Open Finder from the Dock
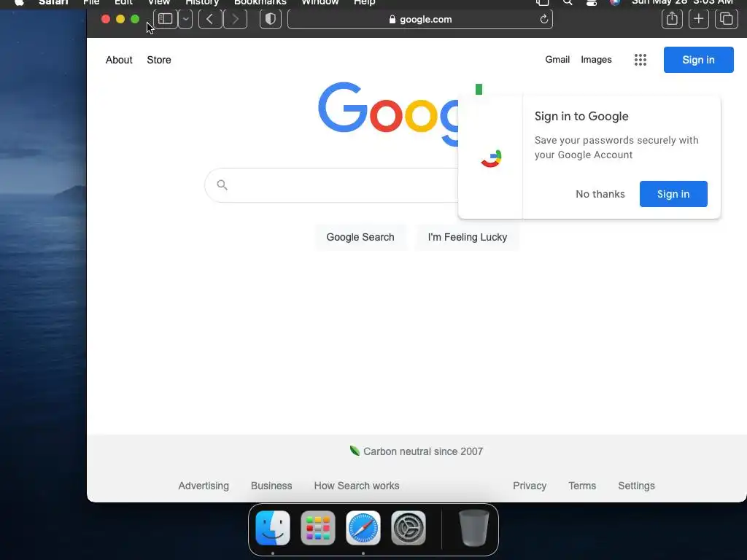The width and height of the screenshot is (747, 560). pos(273,528)
